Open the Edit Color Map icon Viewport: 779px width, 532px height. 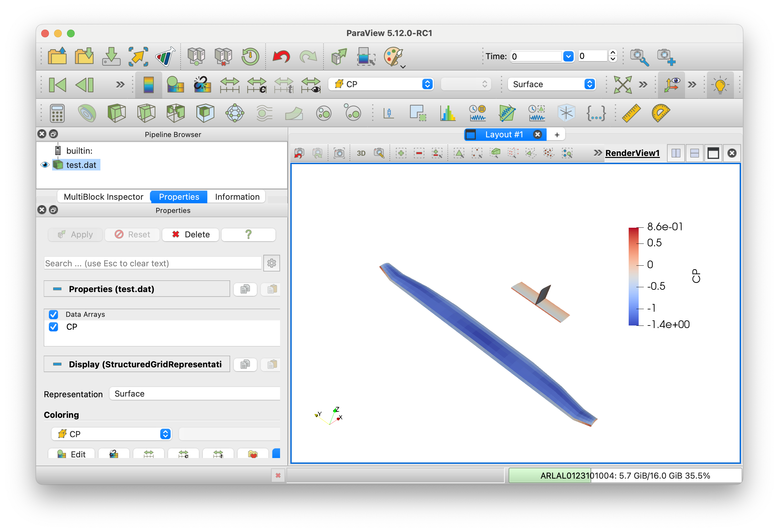click(175, 84)
